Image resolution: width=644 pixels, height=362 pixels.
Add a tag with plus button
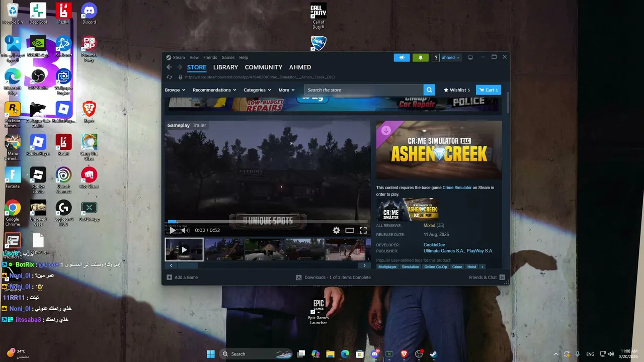(x=482, y=266)
